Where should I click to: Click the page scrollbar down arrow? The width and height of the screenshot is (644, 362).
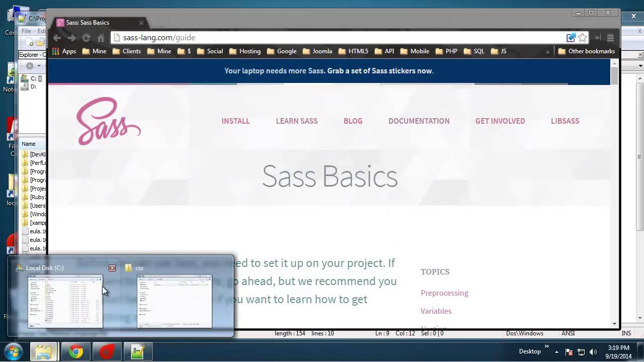tap(614, 324)
